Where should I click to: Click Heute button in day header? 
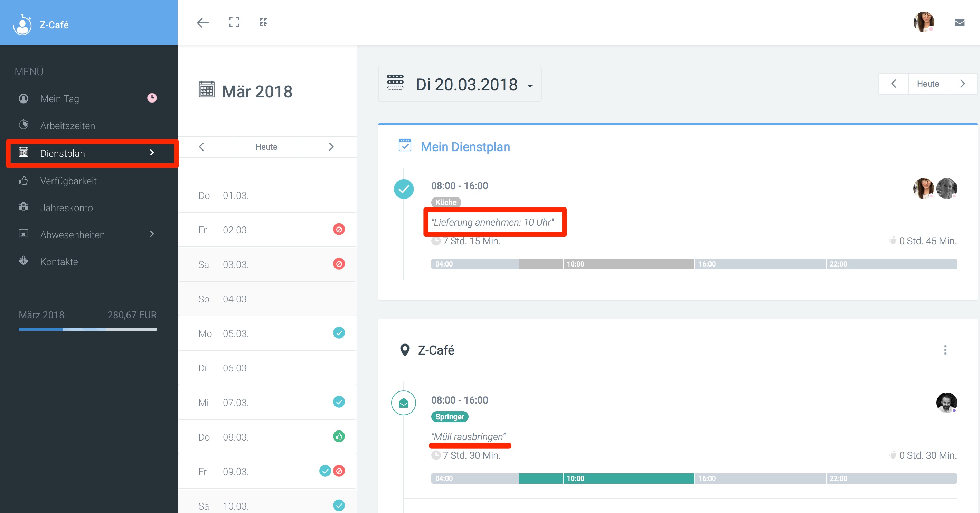click(928, 84)
